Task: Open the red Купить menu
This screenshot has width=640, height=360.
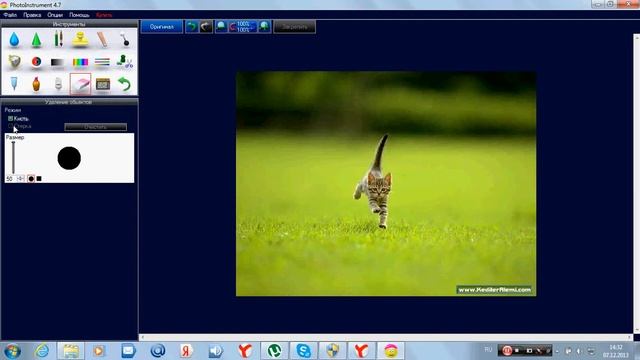Action: 104,15
